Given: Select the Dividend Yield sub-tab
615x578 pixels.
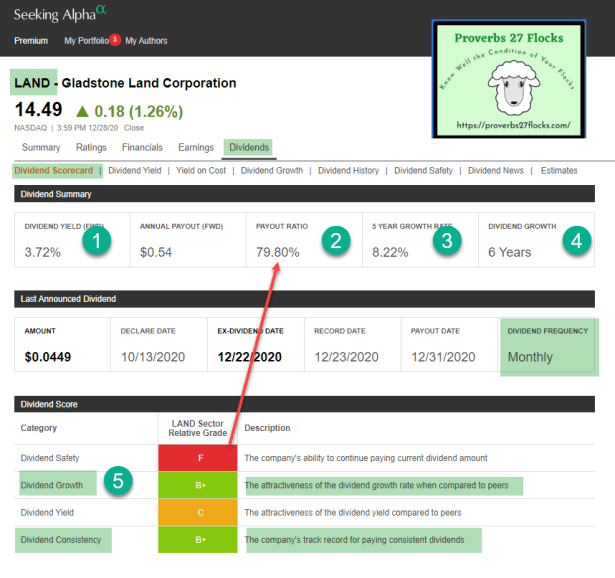Looking at the screenshot, I should click(134, 171).
